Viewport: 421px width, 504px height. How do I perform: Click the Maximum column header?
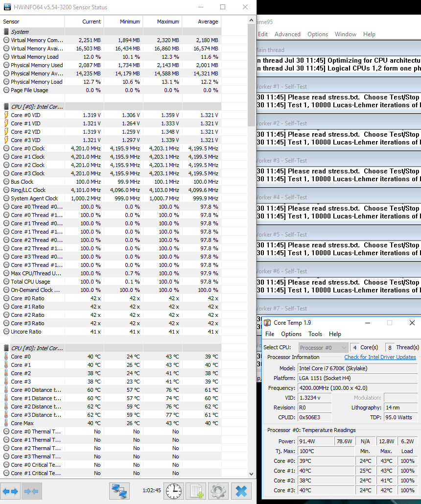click(x=167, y=22)
